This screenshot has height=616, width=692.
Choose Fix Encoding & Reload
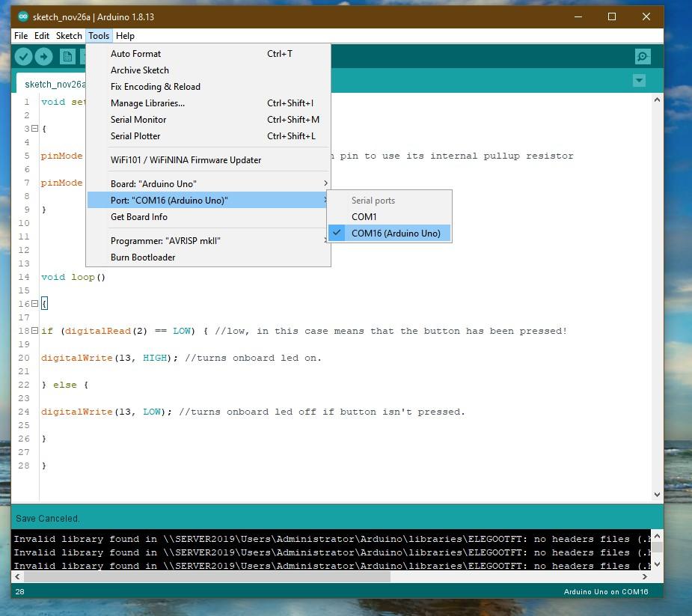pos(208,87)
